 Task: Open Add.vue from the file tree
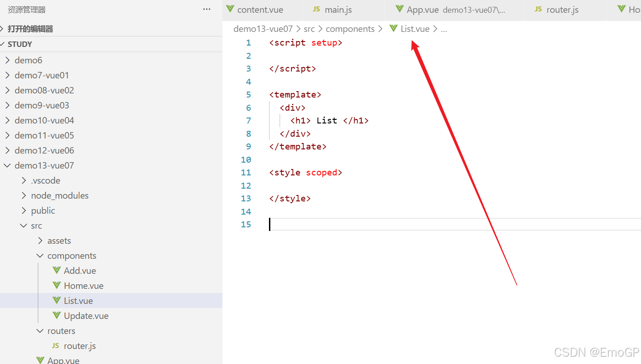coord(111,271)
